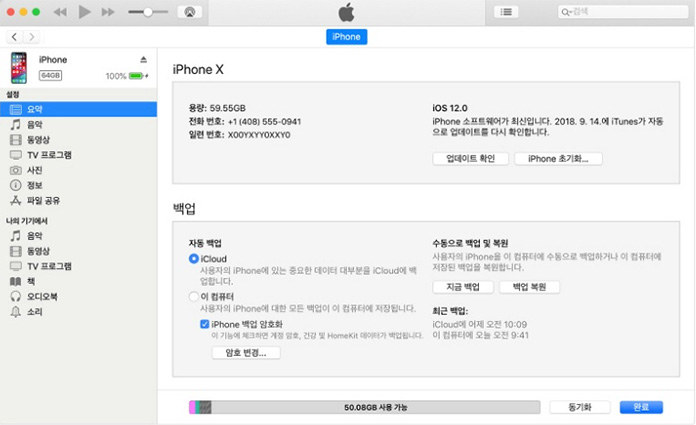Click the iPhone 초기화... button
Viewport: 696px width, 425px height.
[x=558, y=159]
